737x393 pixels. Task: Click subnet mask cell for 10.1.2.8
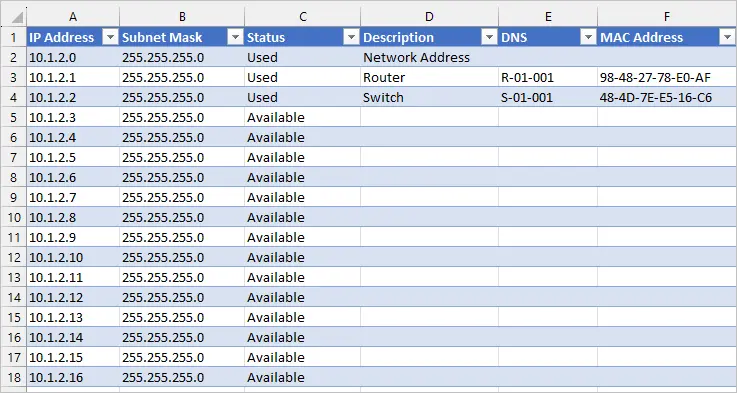pyautogui.click(x=182, y=217)
